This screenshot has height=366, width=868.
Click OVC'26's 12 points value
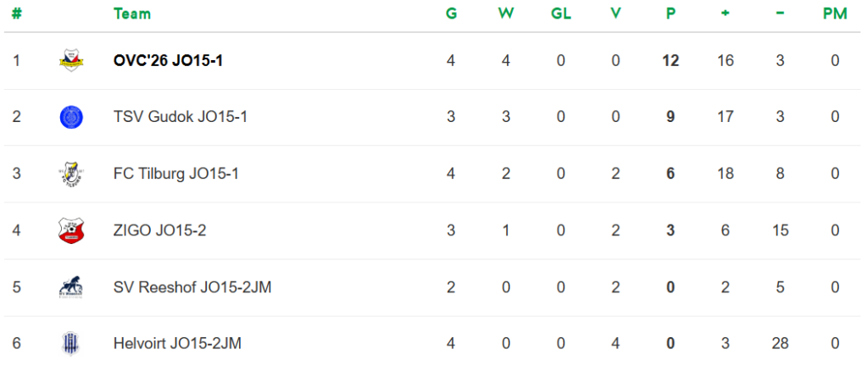[x=670, y=60]
